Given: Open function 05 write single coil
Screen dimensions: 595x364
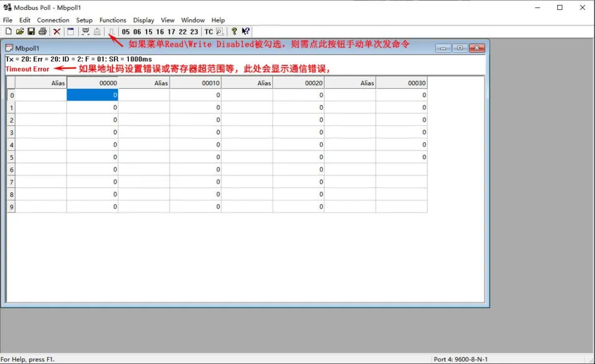Looking at the screenshot, I should click(x=126, y=32).
